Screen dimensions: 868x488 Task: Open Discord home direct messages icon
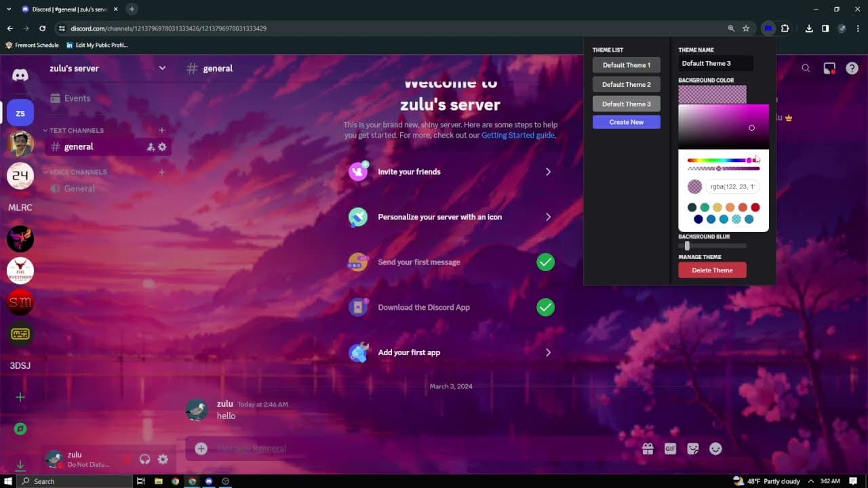[20, 75]
